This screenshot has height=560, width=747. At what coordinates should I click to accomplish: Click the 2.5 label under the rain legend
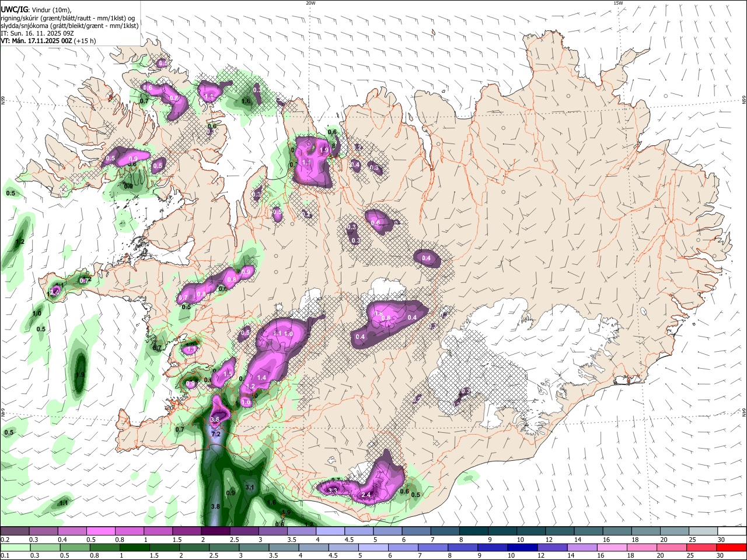coord(214,555)
